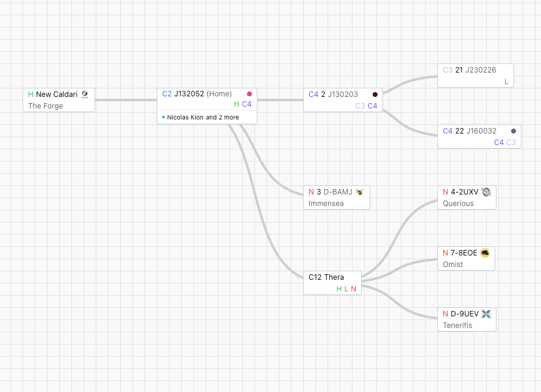Click the gear alliance logo on 4-2UXV
This screenshot has width=541, height=392.
point(486,192)
